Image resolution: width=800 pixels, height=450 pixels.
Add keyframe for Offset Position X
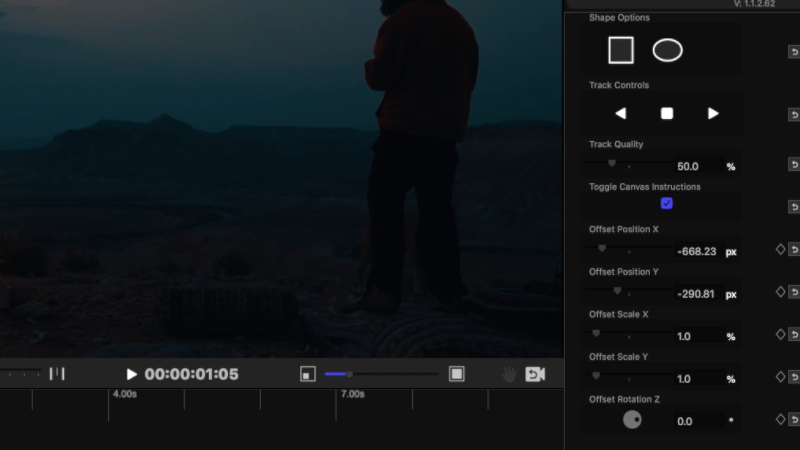(x=780, y=249)
